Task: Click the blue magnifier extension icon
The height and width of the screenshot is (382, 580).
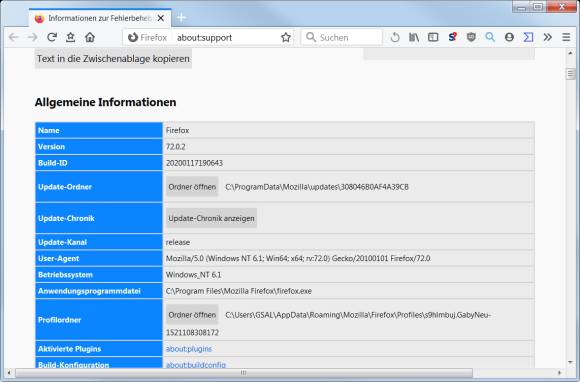Action: pyautogui.click(x=490, y=37)
